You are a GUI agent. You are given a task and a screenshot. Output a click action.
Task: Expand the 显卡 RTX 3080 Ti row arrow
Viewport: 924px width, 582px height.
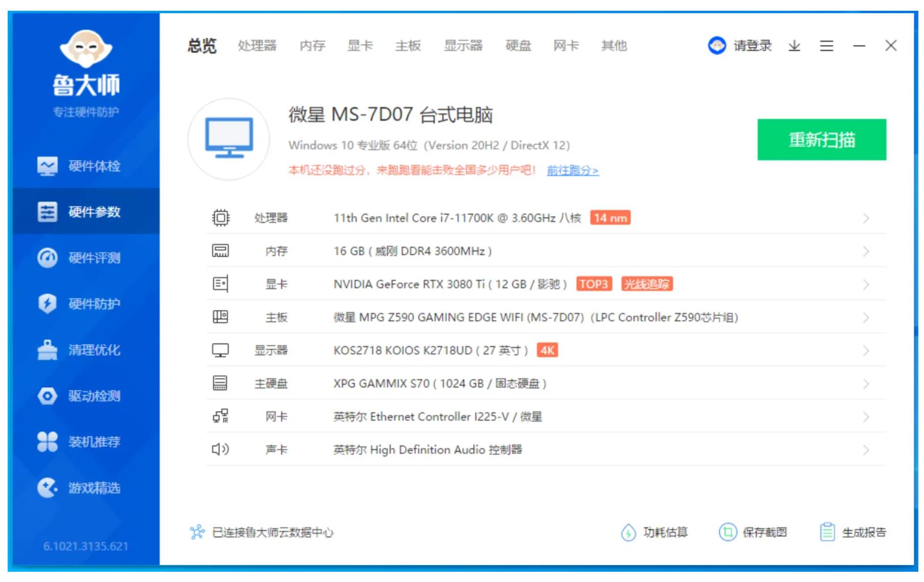[x=866, y=284]
